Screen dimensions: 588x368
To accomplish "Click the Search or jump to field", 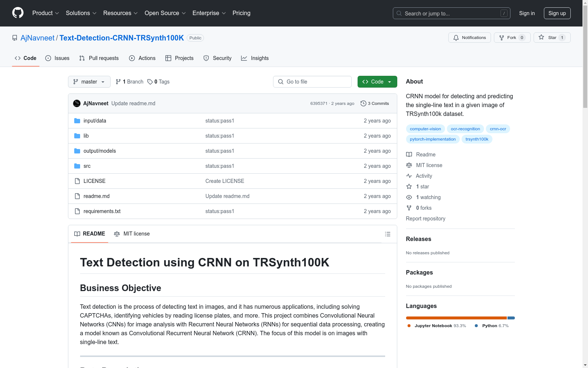I will coord(452,13).
